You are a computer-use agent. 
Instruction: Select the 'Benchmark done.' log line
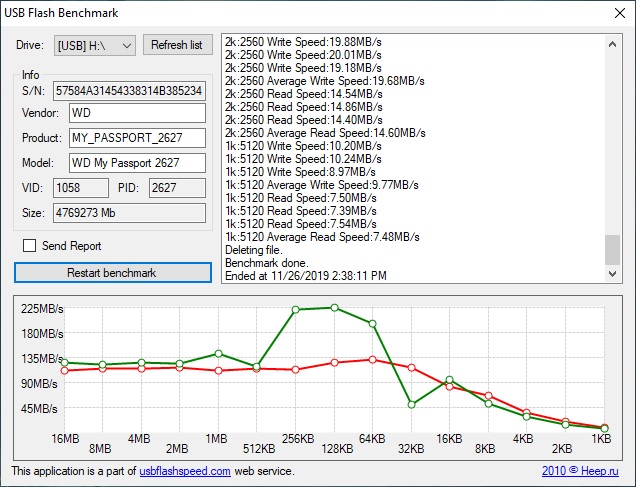pyautogui.click(x=266, y=263)
